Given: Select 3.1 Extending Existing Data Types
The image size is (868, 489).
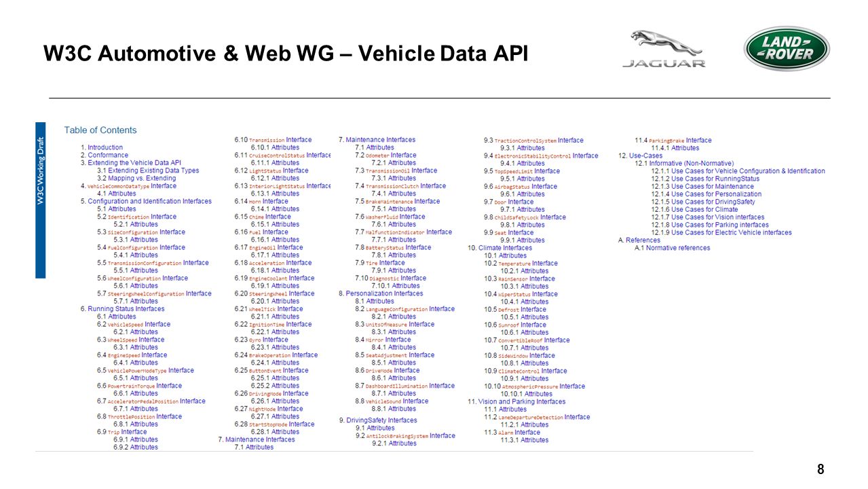Looking at the screenshot, I should click(148, 170).
